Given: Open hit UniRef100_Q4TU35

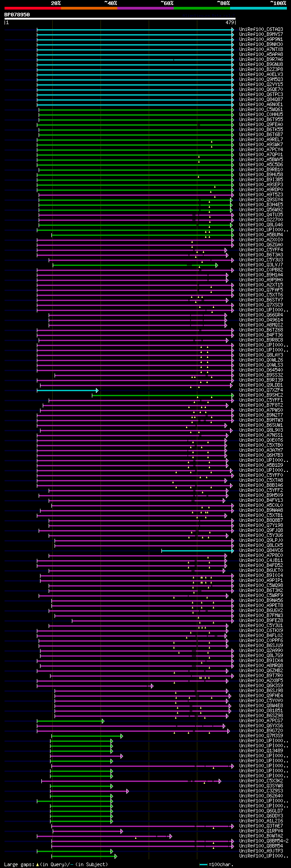Looking at the screenshot, I should [x=261, y=215].
